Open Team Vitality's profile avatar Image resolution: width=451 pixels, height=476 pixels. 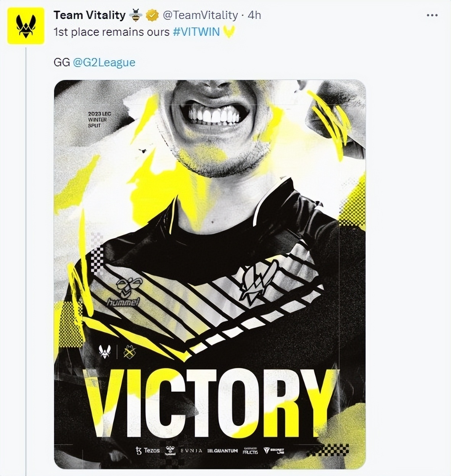coord(26,26)
